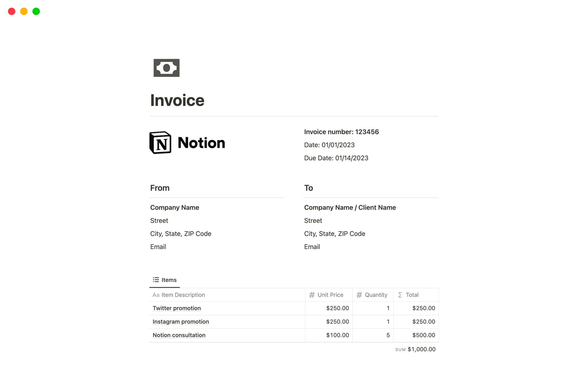Open the Instagram promotion item

point(181,322)
